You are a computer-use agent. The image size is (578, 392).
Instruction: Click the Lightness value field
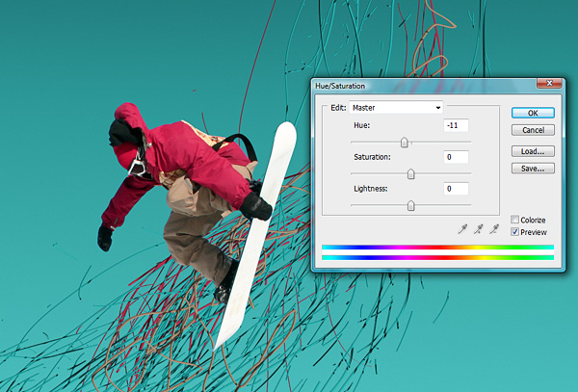pos(456,189)
